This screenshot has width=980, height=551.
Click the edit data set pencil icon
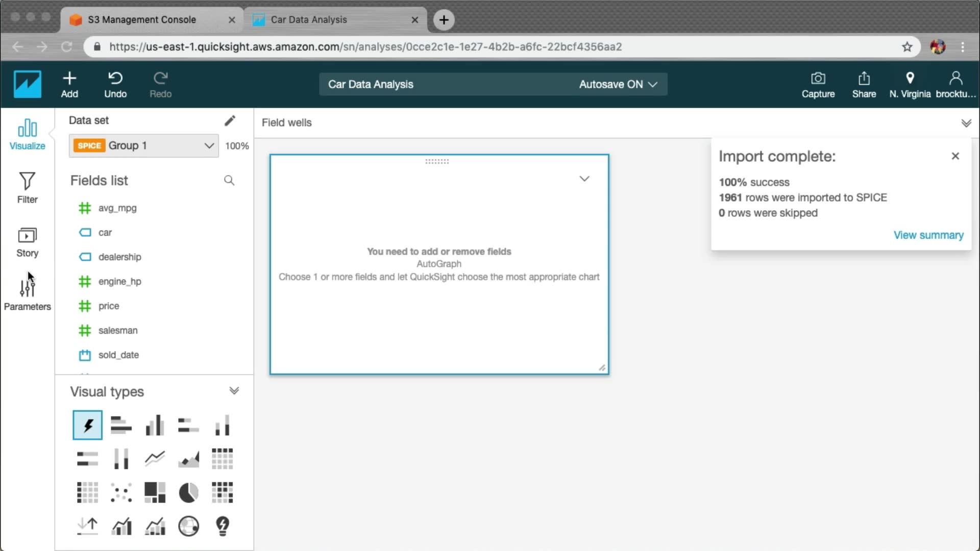[230, 120]
